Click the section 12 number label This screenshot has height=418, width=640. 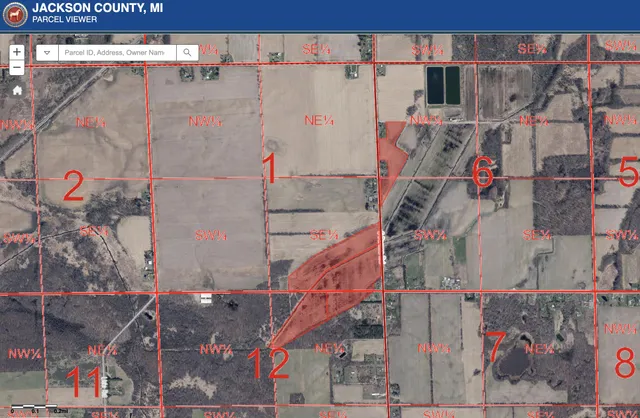point(267,362)
